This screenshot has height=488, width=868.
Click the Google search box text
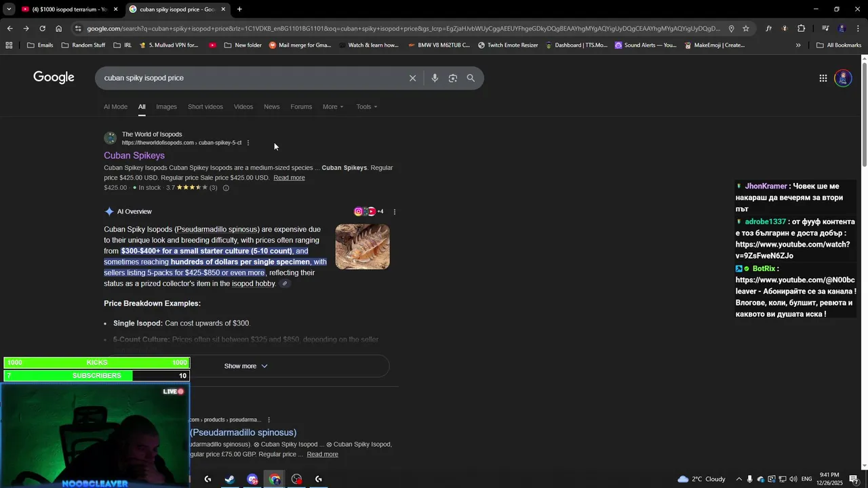coord(144,78)
